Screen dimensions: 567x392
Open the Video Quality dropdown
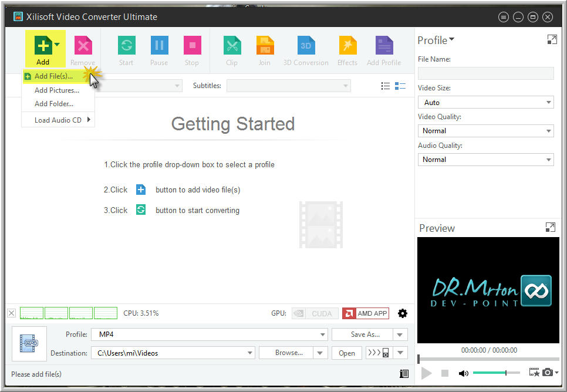point(485,131)
